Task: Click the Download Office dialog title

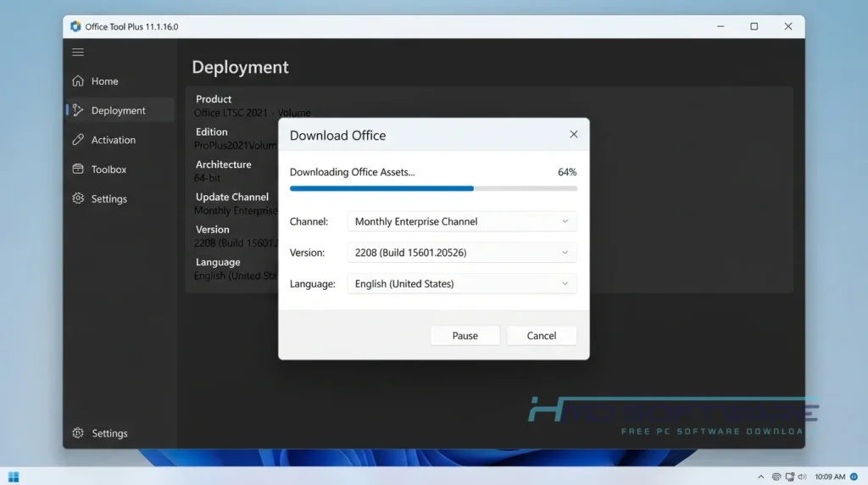Action: click(337, 135)
